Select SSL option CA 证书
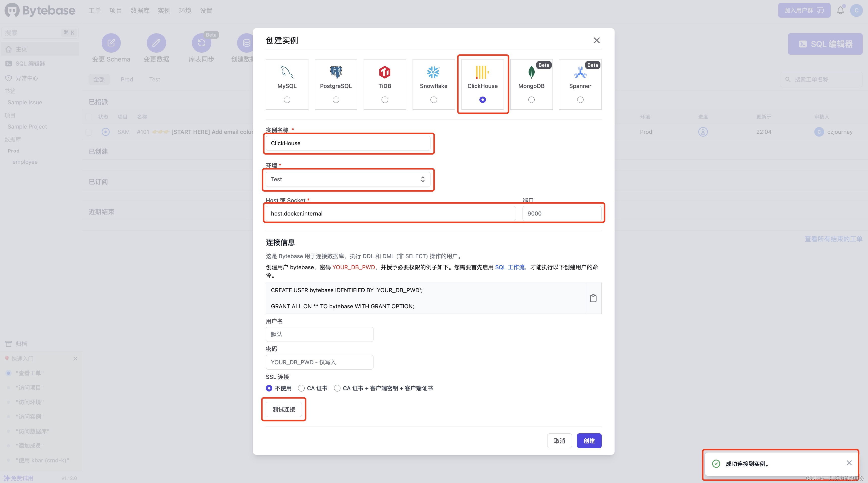Viewport: 868px width, 483px height. pyautogui.click(x=301, y=388)
